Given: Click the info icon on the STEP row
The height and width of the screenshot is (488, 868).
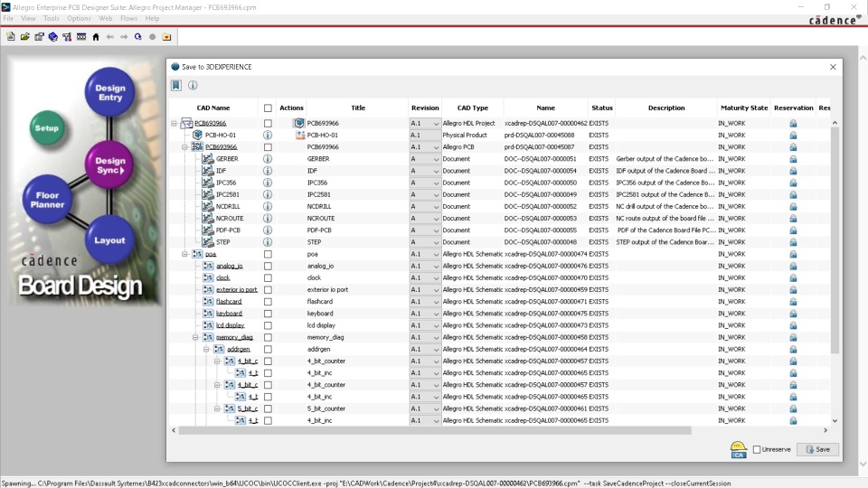Looking at the screenshot, I should 268,242.
